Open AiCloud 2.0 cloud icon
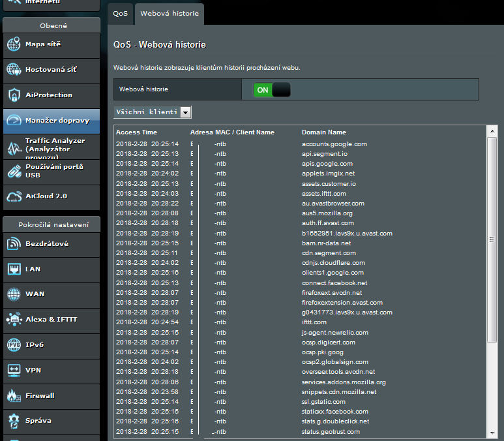The image size is (504, 441). tap(14, 196)
